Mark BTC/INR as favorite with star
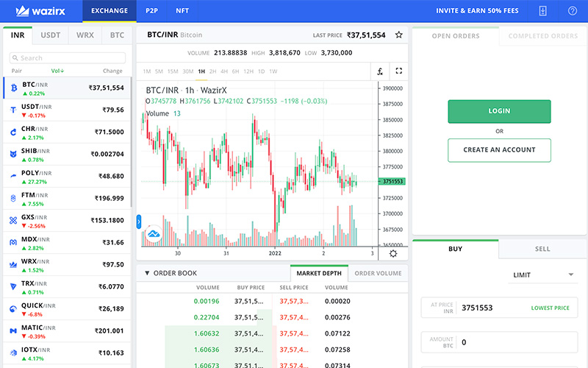 pyautogui.click(x=398, y=35)
